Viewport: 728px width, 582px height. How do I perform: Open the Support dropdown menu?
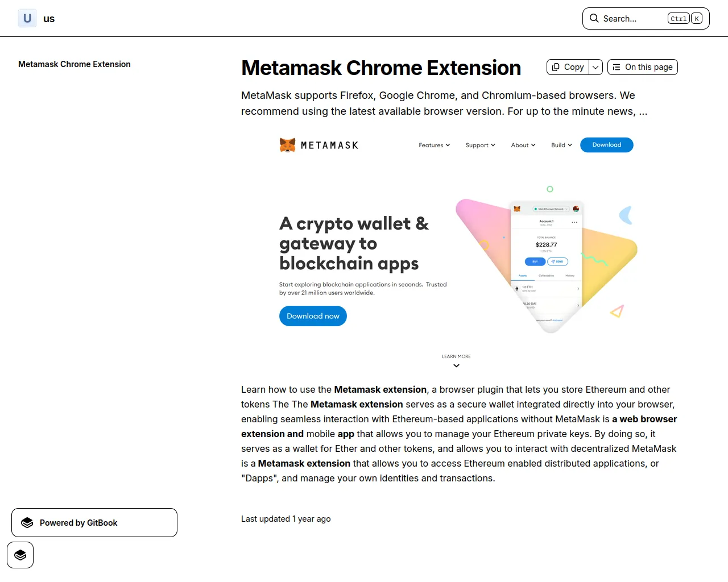pos(481,145)
